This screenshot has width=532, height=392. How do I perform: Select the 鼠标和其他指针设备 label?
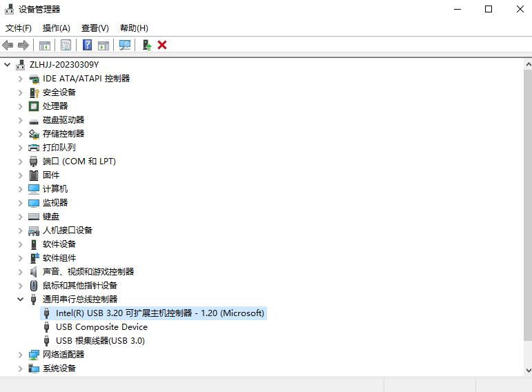click(x=80, y=286)
